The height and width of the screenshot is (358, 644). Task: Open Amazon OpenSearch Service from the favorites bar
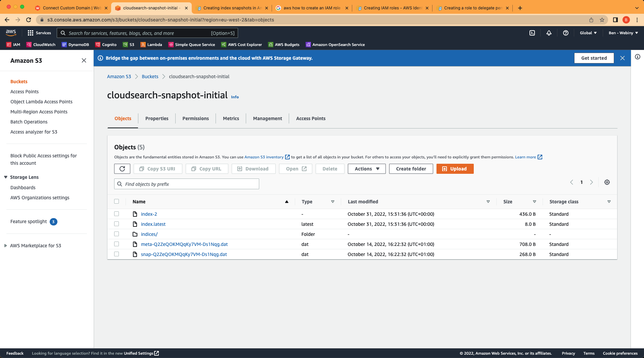335,44
